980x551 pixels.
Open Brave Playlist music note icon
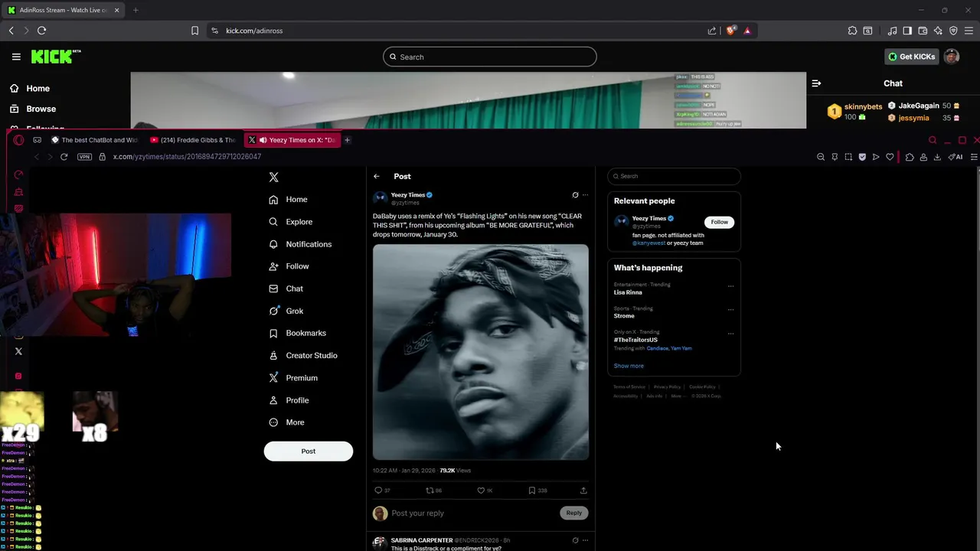tap(892, 31)
